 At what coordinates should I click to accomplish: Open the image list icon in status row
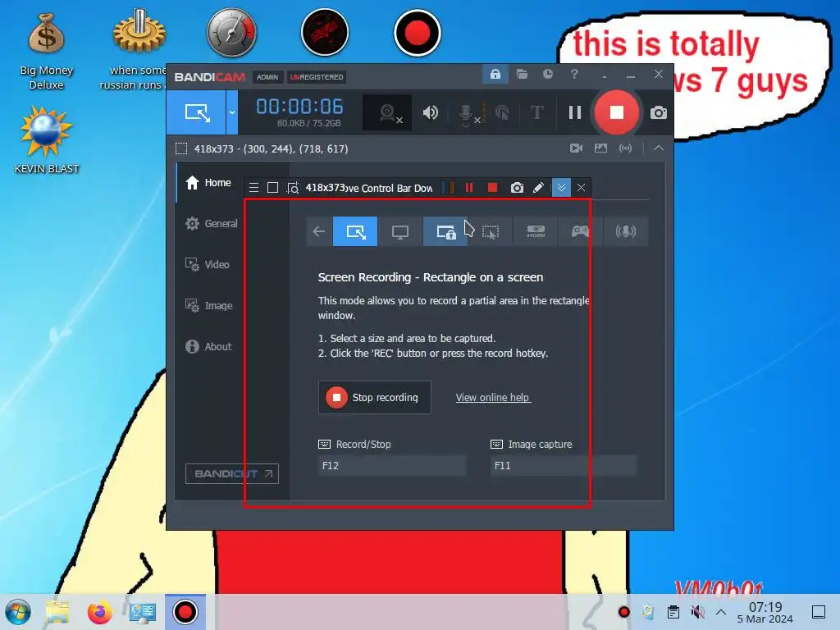(x=600, y=148)
